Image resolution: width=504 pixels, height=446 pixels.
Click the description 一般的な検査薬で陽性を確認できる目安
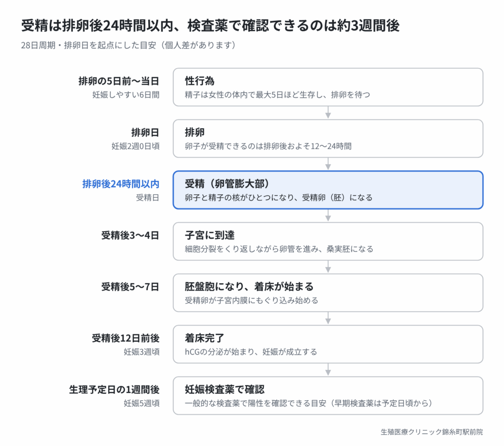(255, 403)
